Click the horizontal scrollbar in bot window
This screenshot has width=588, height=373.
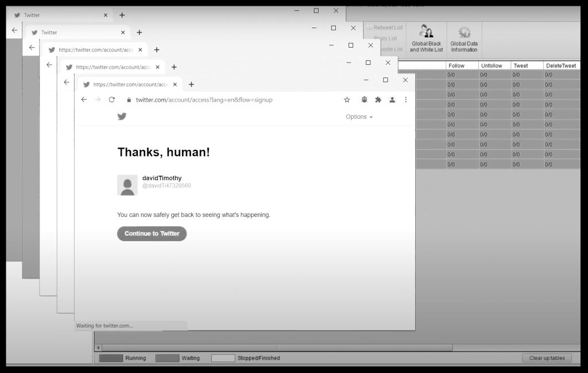coord(277,348)
